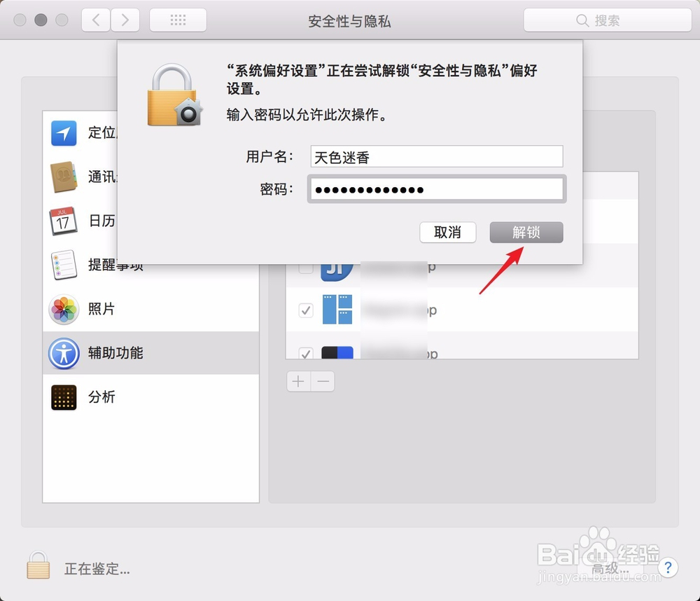Click inside the 密码 password field
The image size is (700, 601).
pos(436,188)
